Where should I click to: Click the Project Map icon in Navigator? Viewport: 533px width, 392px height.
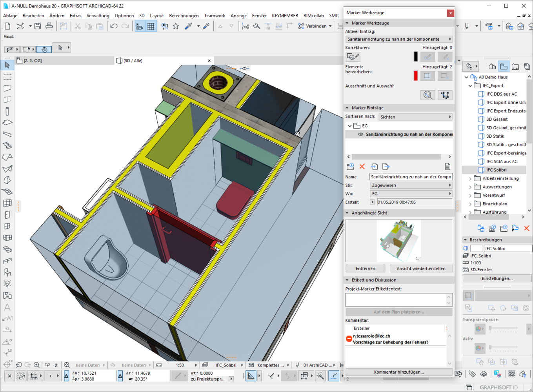[x=492, y=67]
